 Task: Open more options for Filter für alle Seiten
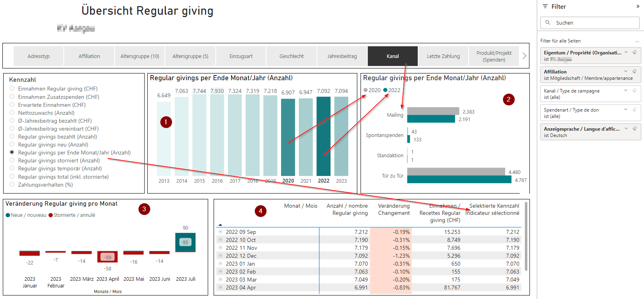(x=637, y=41)
